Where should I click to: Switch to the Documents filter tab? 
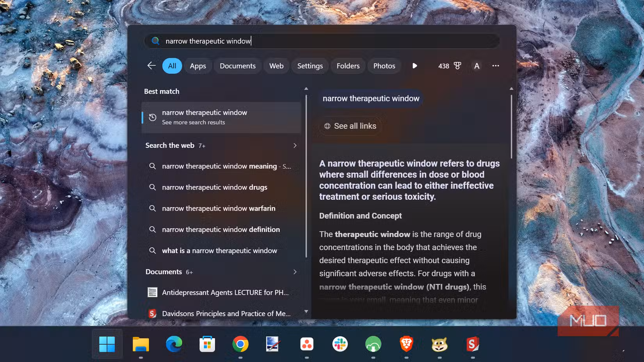pyautogui.click(x=238, y=66)
